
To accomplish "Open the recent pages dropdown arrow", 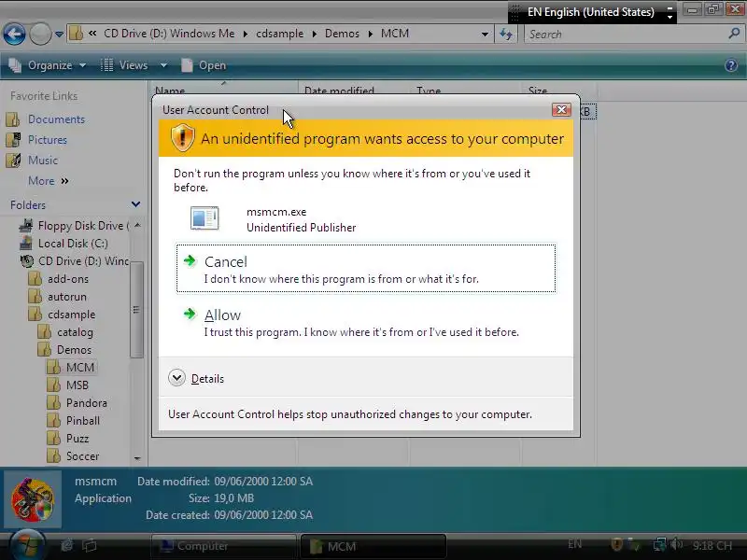I will coord(59,35).
